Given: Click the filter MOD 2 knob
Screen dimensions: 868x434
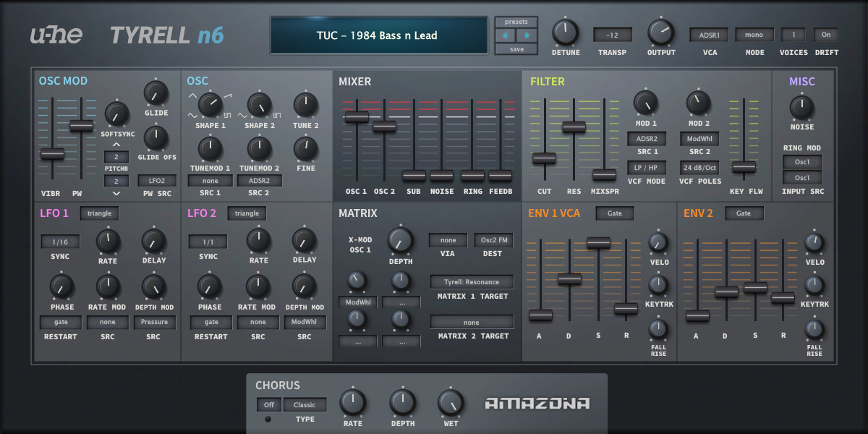Looking at the screenshot, I should coord(698,103).
